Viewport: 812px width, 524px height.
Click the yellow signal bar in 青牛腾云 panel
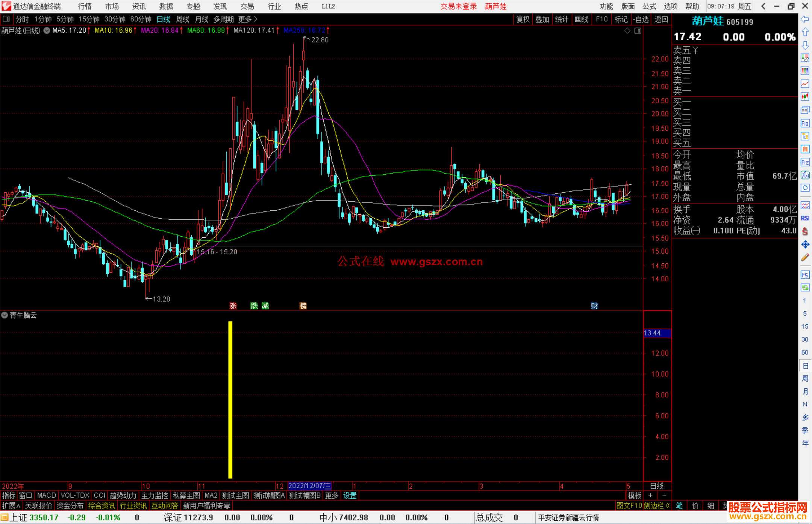pyautogui.click(x=230, y=399)
